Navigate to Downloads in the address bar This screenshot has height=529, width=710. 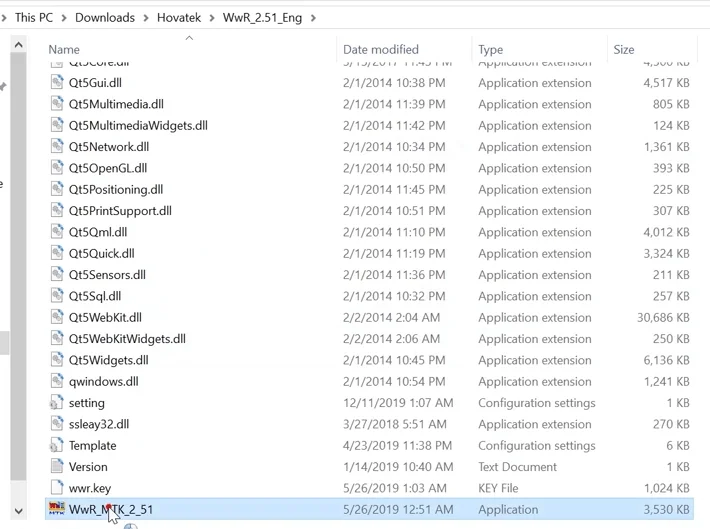104,17
